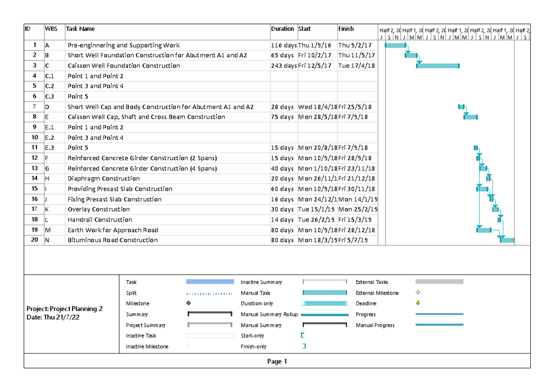Click the Finish-only bracket symbol
The image size is (554, 392).
[303, 346]
